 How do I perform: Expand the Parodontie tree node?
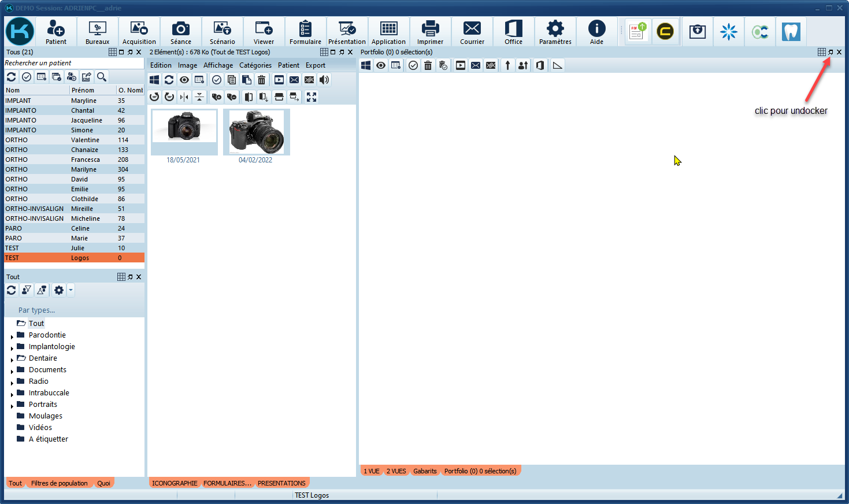coord(12,335)
